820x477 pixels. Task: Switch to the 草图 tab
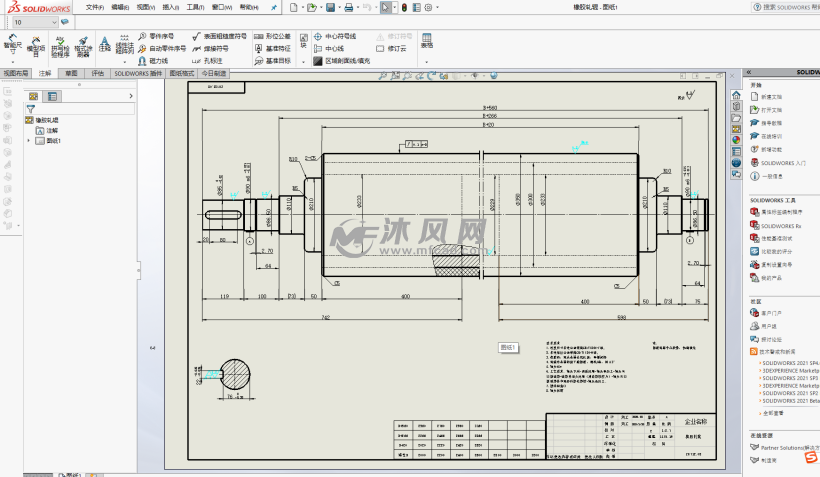click(x=71, y=73)
